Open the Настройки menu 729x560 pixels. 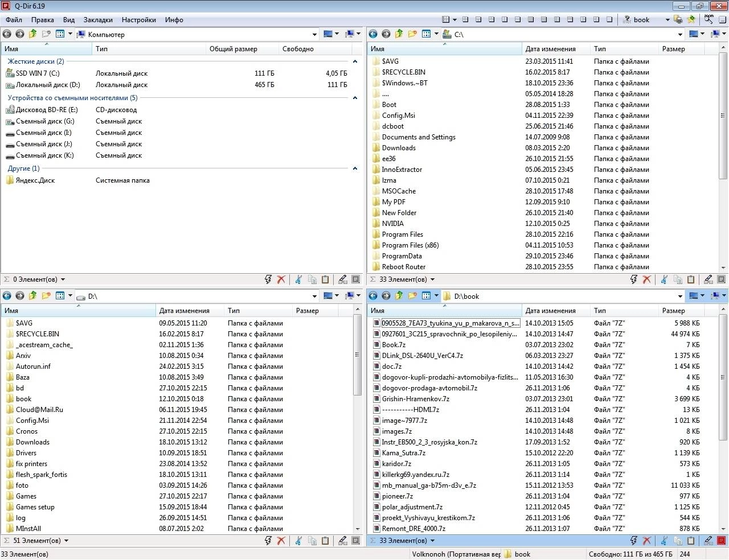point(139,19)
